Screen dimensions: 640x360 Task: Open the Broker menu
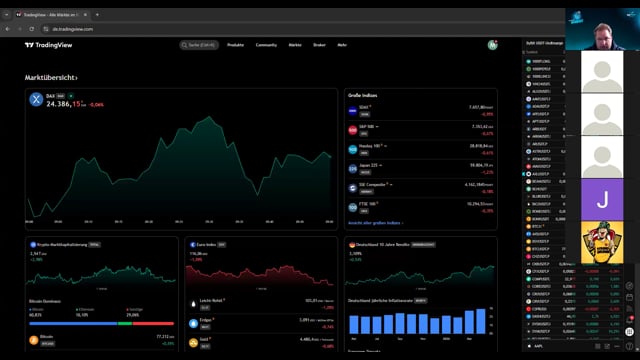pos(319,45)
